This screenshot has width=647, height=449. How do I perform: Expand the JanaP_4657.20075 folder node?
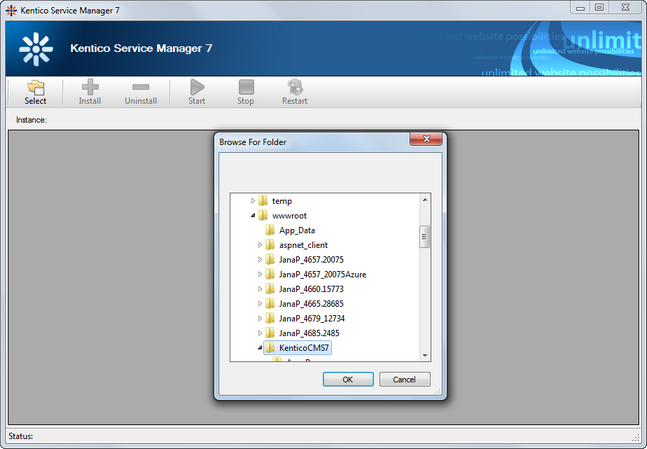pos(260,260)
